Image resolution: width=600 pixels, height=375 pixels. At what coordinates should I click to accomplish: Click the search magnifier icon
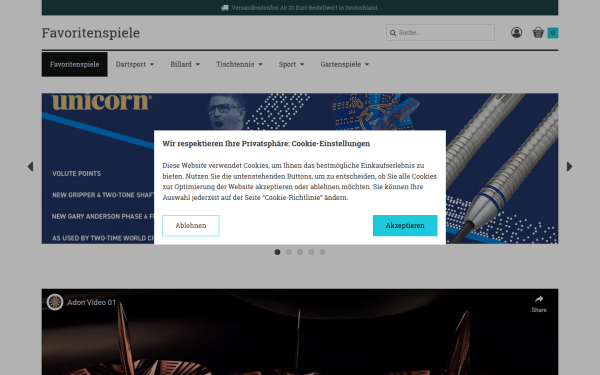tap(393, 33)
